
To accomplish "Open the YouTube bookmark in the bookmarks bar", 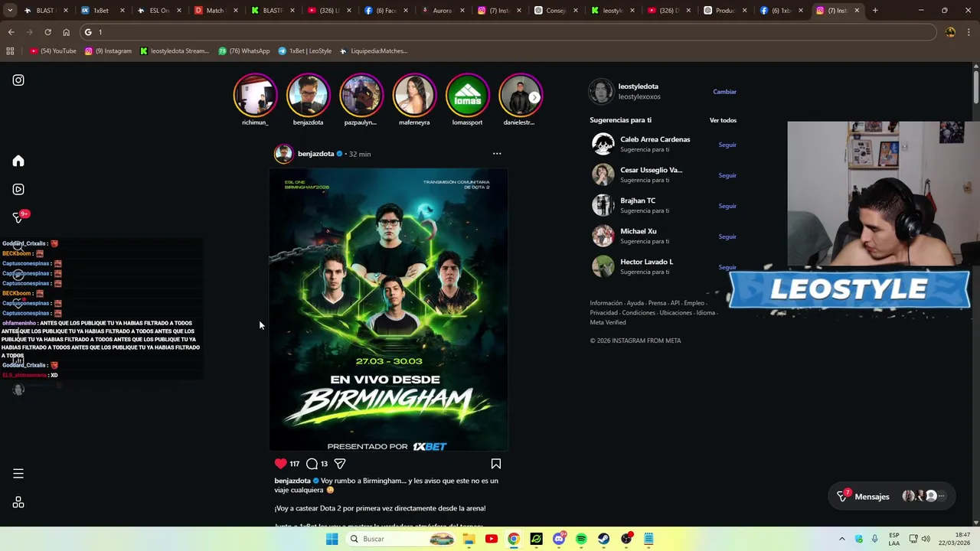I will pos(54,51).
